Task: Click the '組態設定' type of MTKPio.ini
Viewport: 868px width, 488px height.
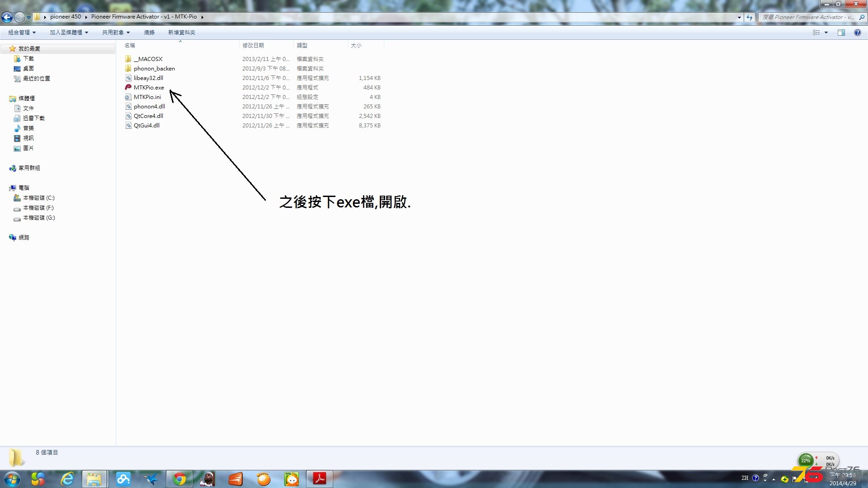Action: [x=307, y=97]
